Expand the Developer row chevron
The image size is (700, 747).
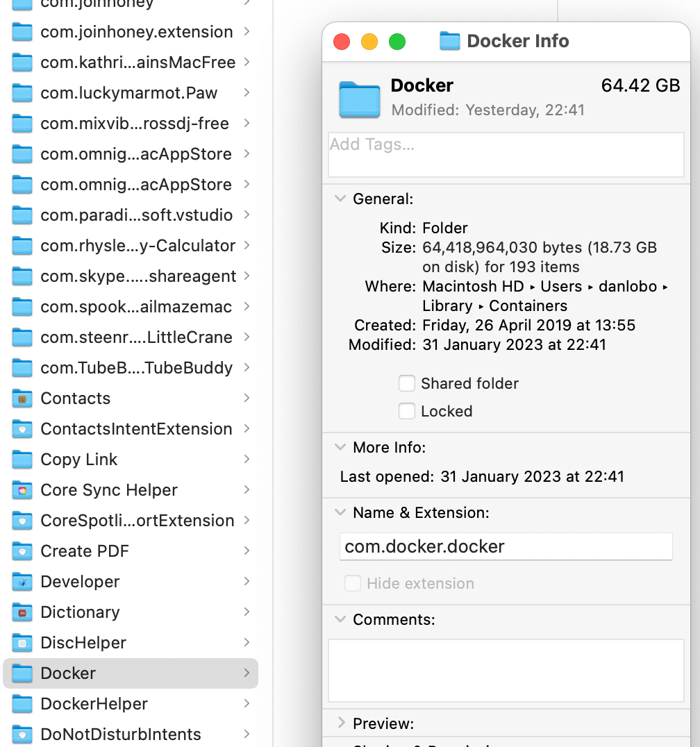click(x=247, y=581)
